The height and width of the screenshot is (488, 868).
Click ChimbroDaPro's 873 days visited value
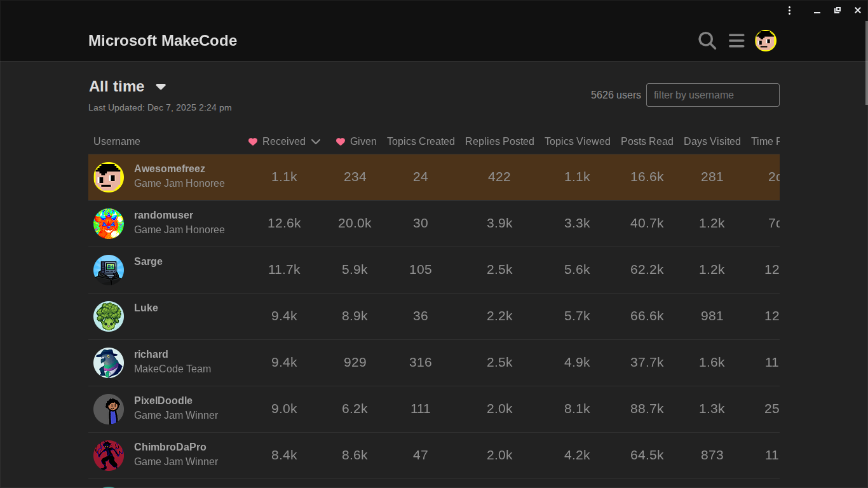click(x=712, y=456)
